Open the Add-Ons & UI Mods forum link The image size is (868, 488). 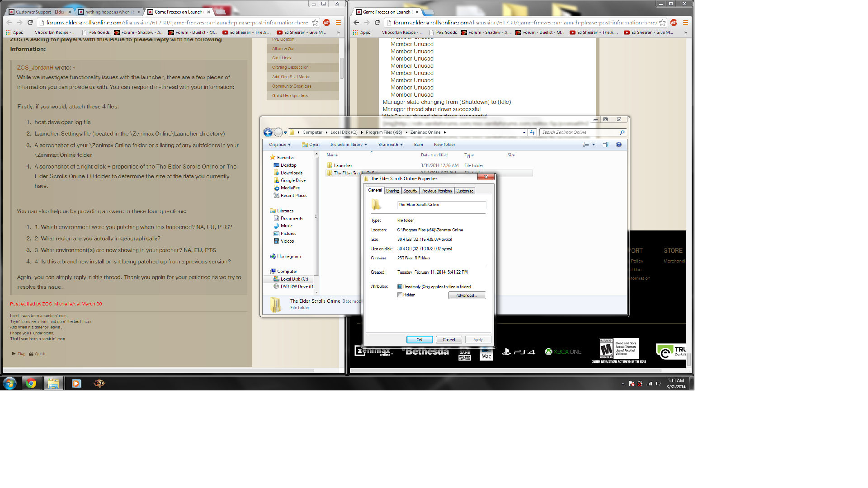pyautogui.click(x=290, y=77)
